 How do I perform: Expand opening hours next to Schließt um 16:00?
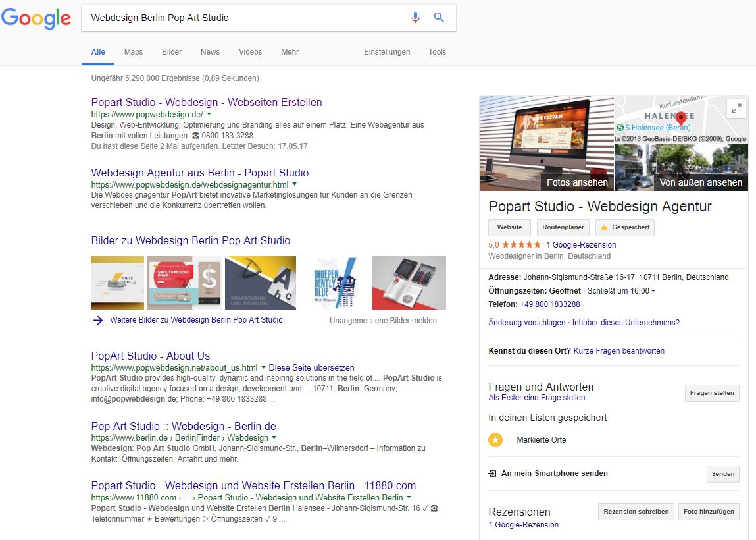(x=653, y=291)
